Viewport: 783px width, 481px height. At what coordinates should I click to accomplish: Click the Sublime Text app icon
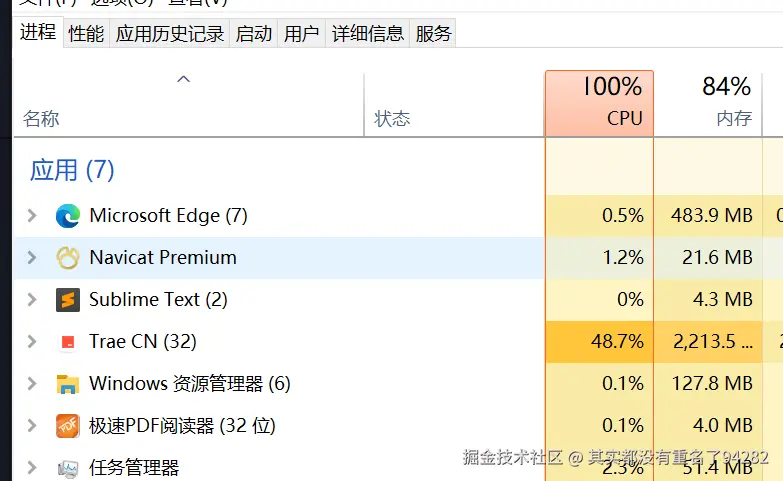pyautogui.click(x=67, y=300)
